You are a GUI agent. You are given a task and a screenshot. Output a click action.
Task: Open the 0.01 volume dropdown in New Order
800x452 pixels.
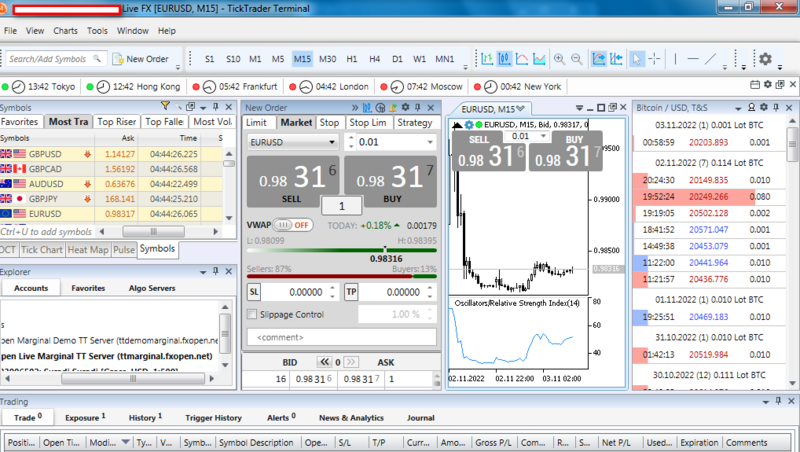pyautogui.click(x=430, y=142)
